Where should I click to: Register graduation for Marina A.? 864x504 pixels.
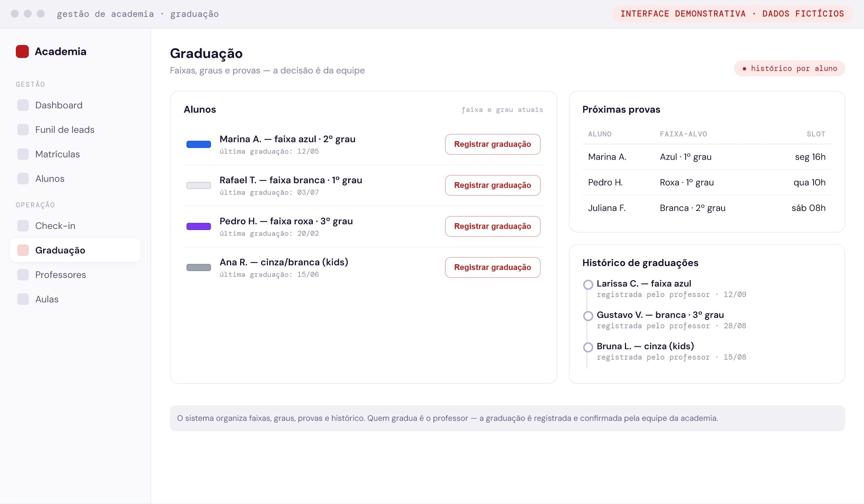click(x=492, y=144)
